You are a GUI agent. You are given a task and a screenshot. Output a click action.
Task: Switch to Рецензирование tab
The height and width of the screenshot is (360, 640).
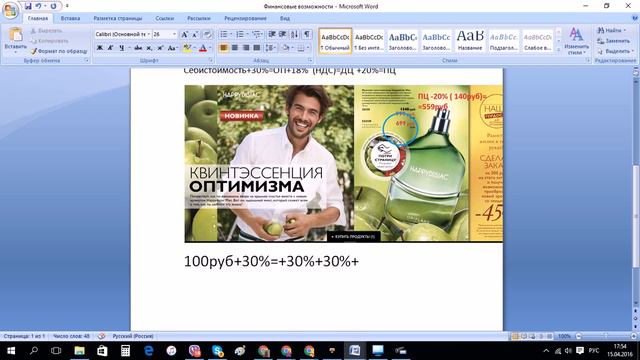pos(245,18)
